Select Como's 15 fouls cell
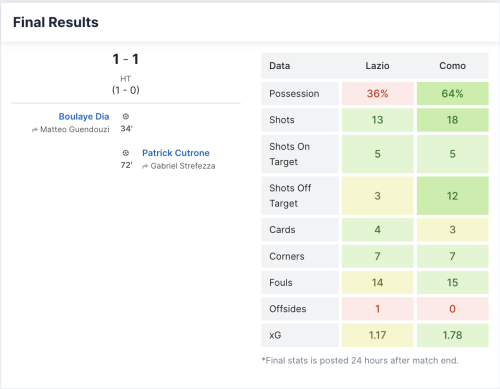The height and width of the screenshot is (389, 500). point(453,283)
